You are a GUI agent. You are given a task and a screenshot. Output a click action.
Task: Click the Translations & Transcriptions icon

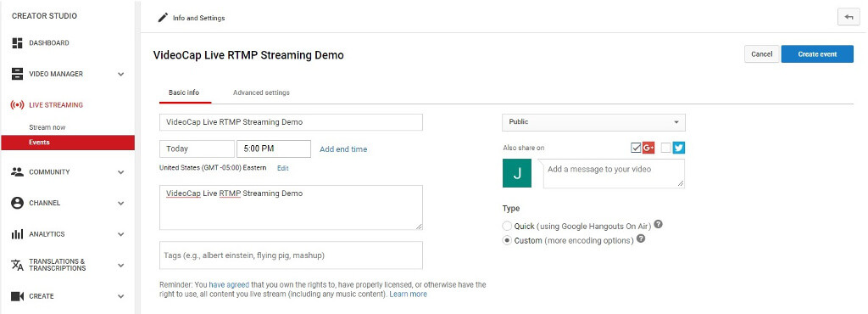pyautogui.click(x=17, y=265)
